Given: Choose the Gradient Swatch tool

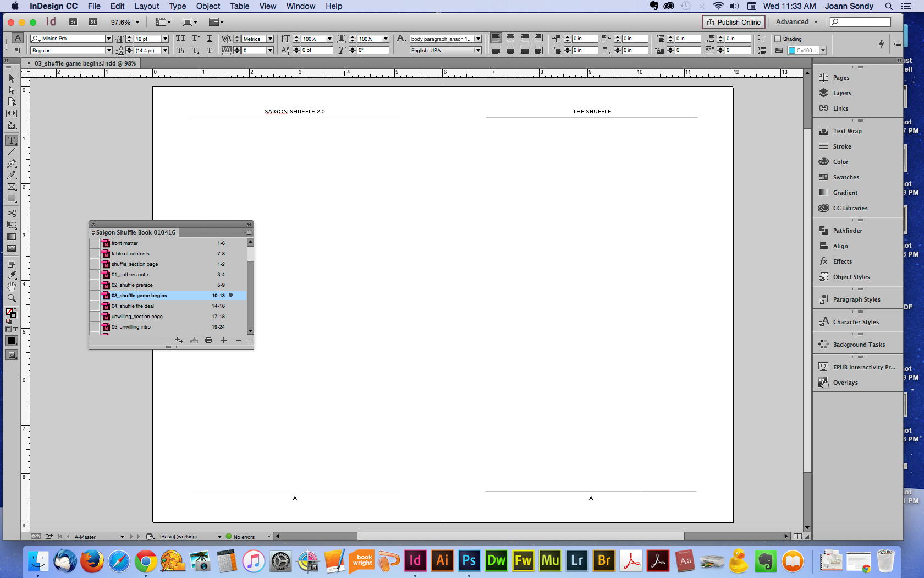Looking at the screenshot, I should [x=12, y=237].
